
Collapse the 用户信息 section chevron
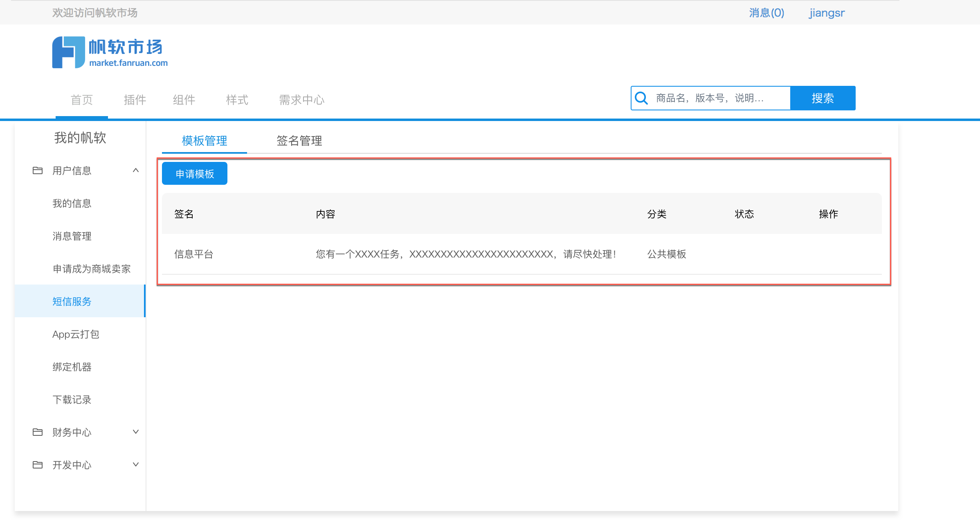tap(136, 170)
